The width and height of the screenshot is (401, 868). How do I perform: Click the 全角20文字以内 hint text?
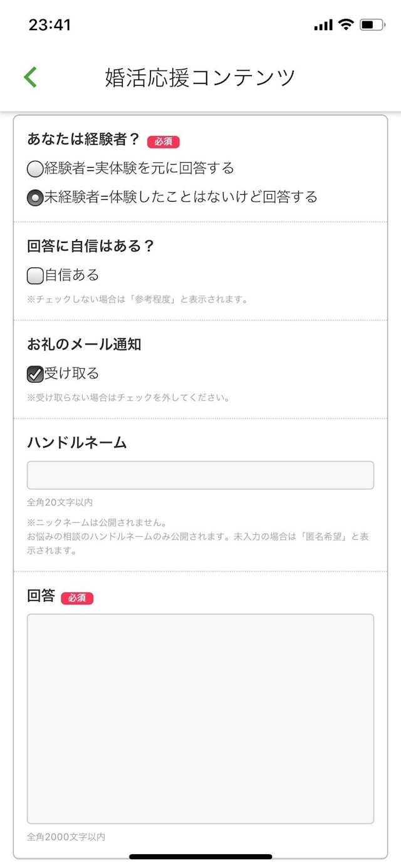60,502
